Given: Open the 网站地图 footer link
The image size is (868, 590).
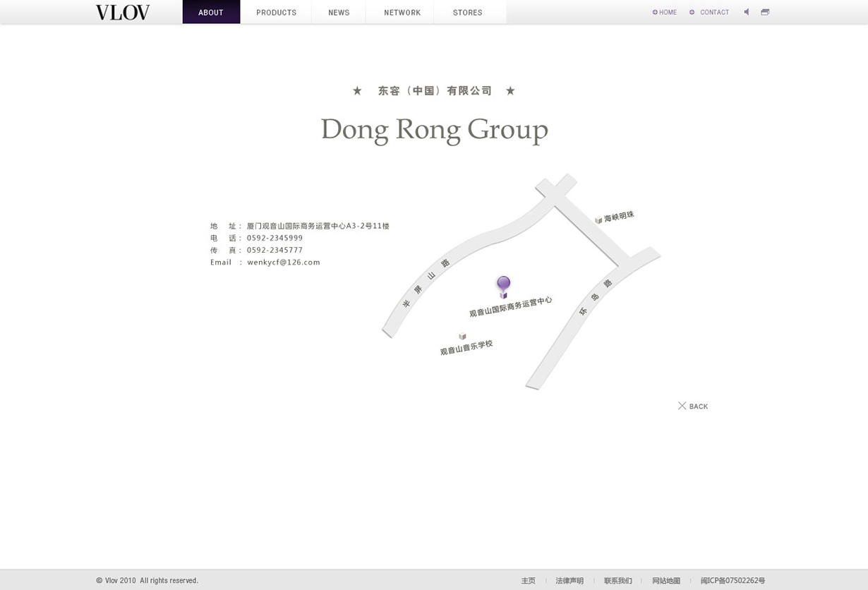Looking at the screenshot, I should 666,581.
